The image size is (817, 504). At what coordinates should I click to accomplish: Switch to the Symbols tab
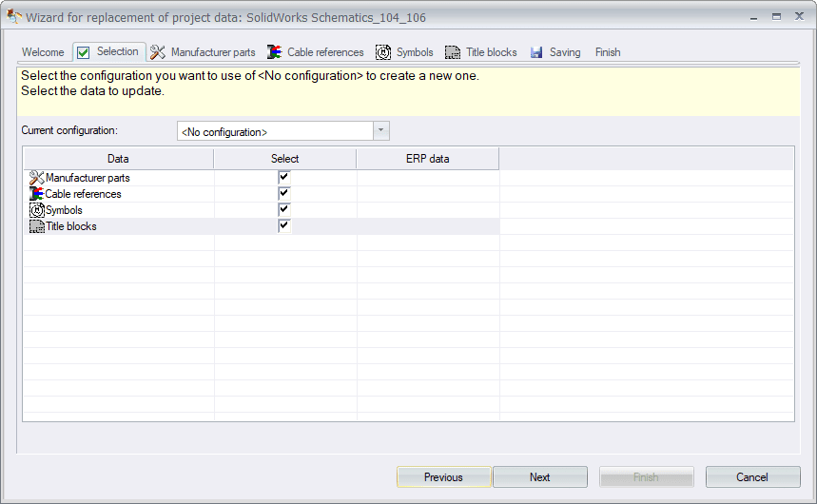click(415, 52)
